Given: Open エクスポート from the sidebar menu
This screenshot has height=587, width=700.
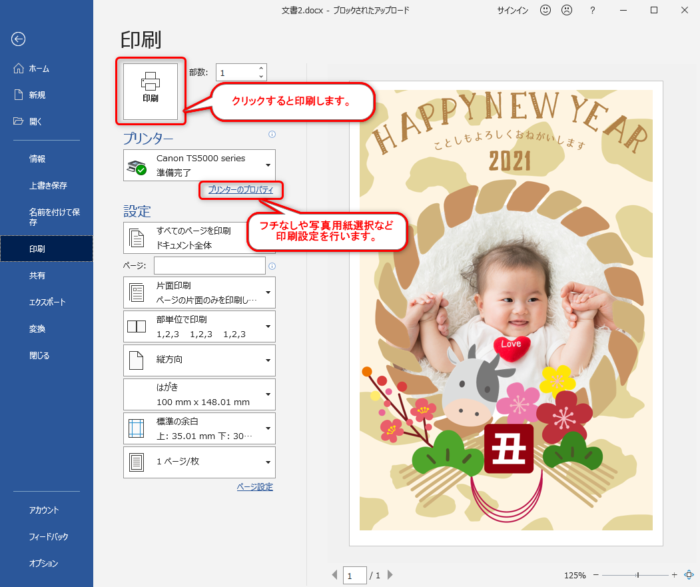Looking at the screenshot, I should click(46, 301).
